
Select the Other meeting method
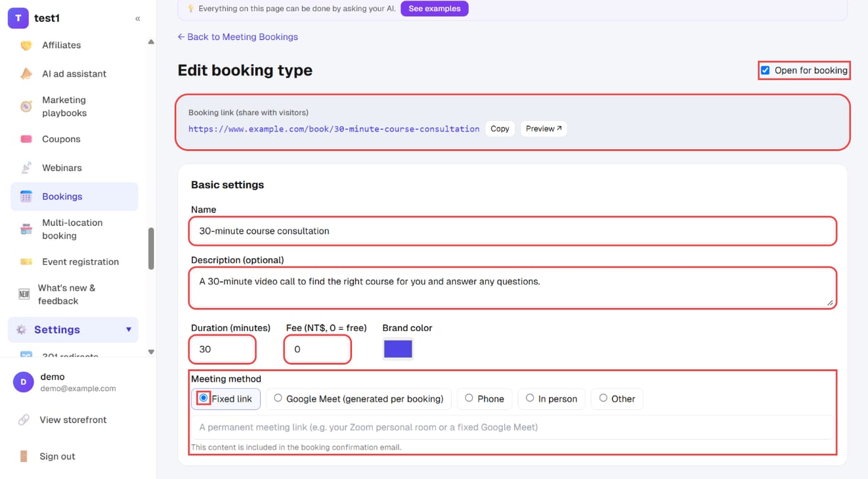tap(617, 399)
